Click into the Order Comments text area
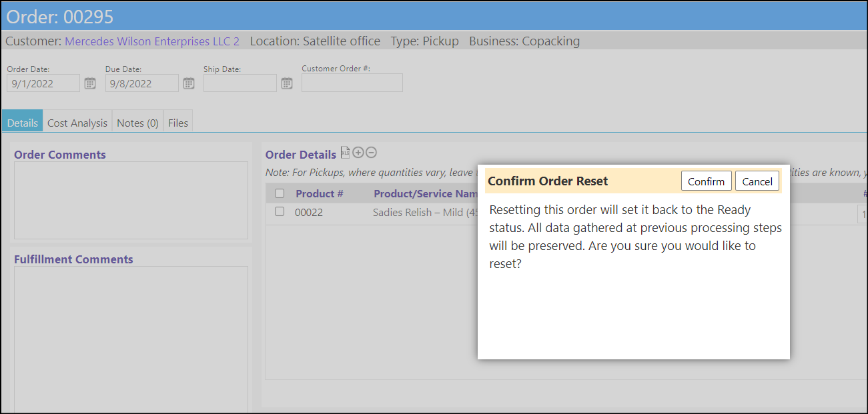868x414 pixels. click(x=131, y=200)
